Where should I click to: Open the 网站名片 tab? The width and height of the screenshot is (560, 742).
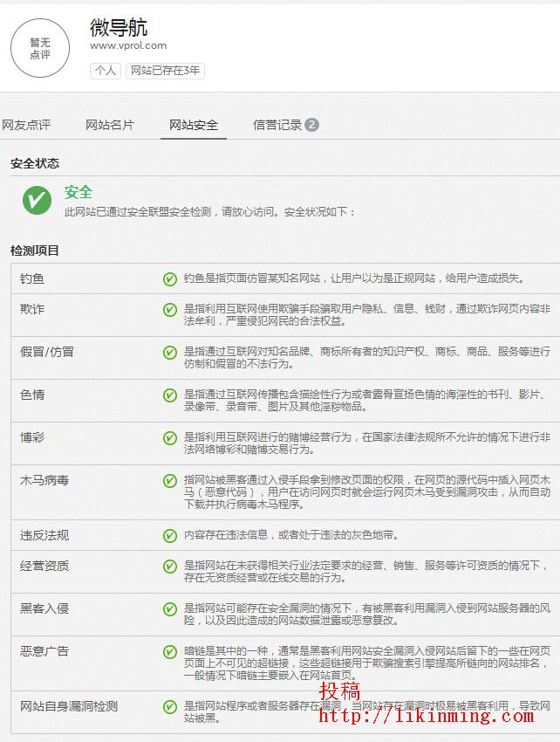(x=110, y=125)
